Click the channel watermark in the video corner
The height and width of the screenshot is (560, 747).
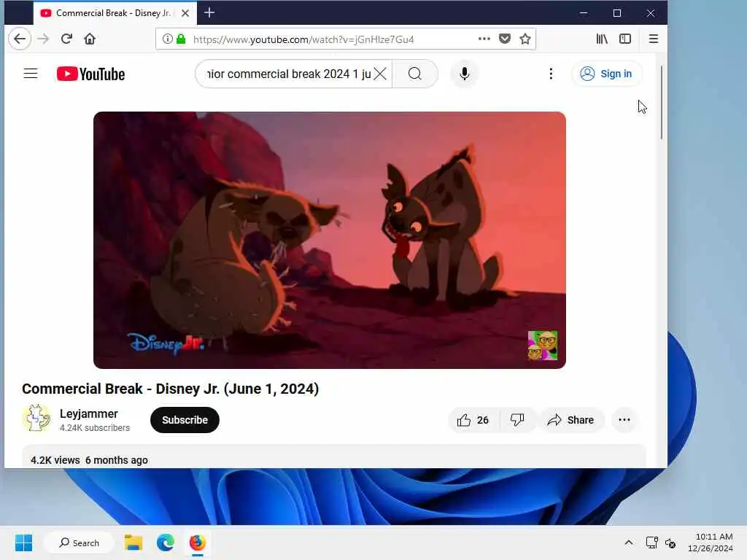pos(543,345)
